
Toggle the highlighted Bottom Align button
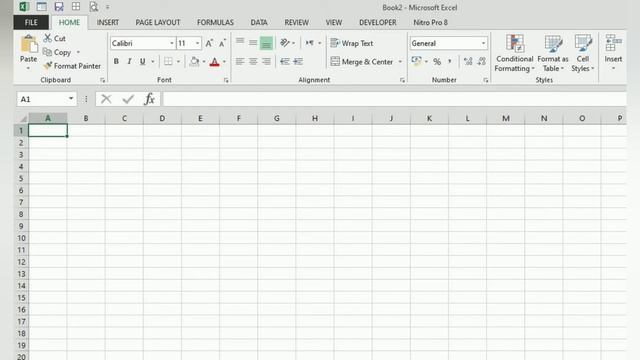pyautogui.click(x=266, y=42)
